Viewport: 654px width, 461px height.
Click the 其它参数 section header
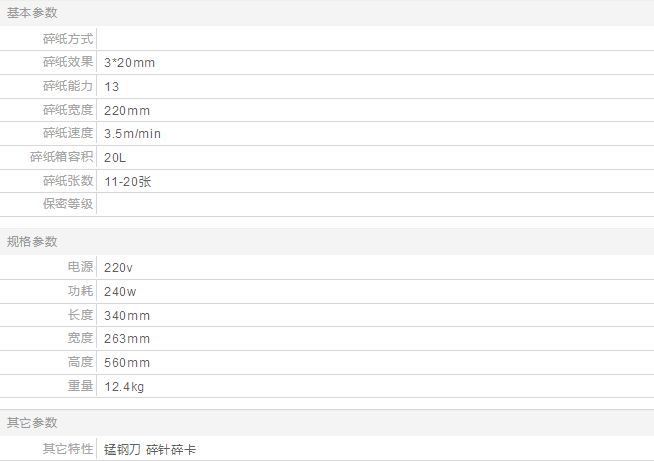tap(32, 423)
